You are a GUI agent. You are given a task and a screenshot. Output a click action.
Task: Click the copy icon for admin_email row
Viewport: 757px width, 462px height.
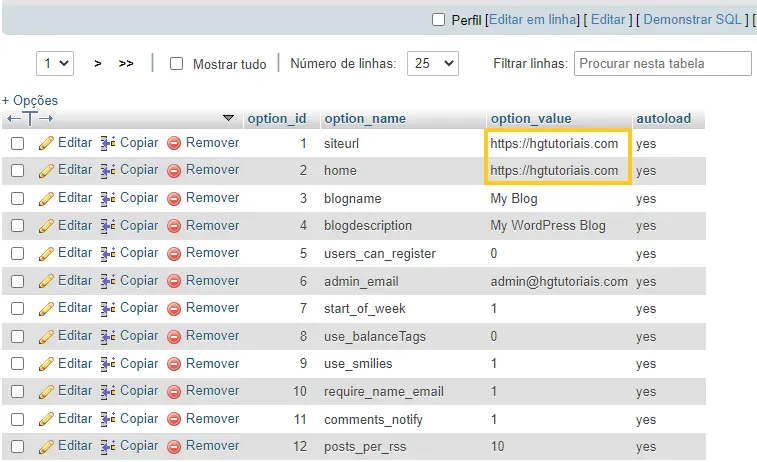[x=108, y=281]
